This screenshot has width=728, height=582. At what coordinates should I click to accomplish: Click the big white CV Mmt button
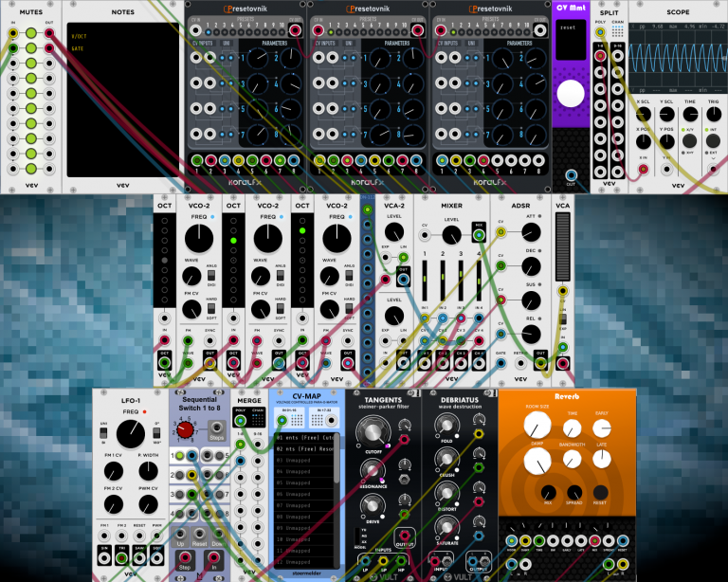(x=571, y=93)
